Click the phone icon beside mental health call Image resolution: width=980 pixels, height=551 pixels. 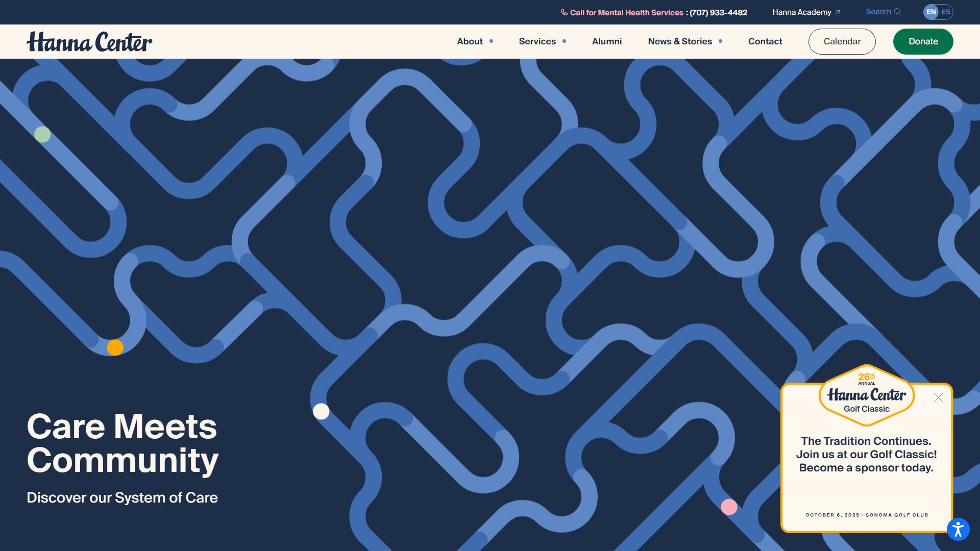[564, 12]
